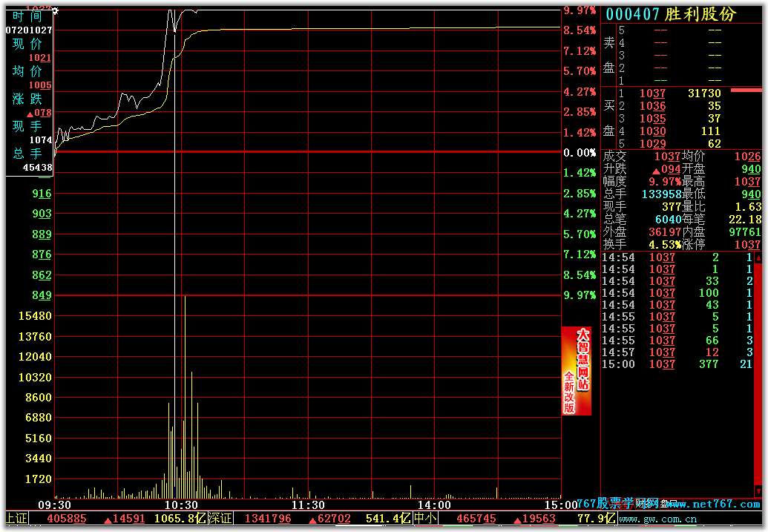This screenshot has height=532, width=768.
Task: Click the 涨停 label
Action: click(x=693, y=244)
